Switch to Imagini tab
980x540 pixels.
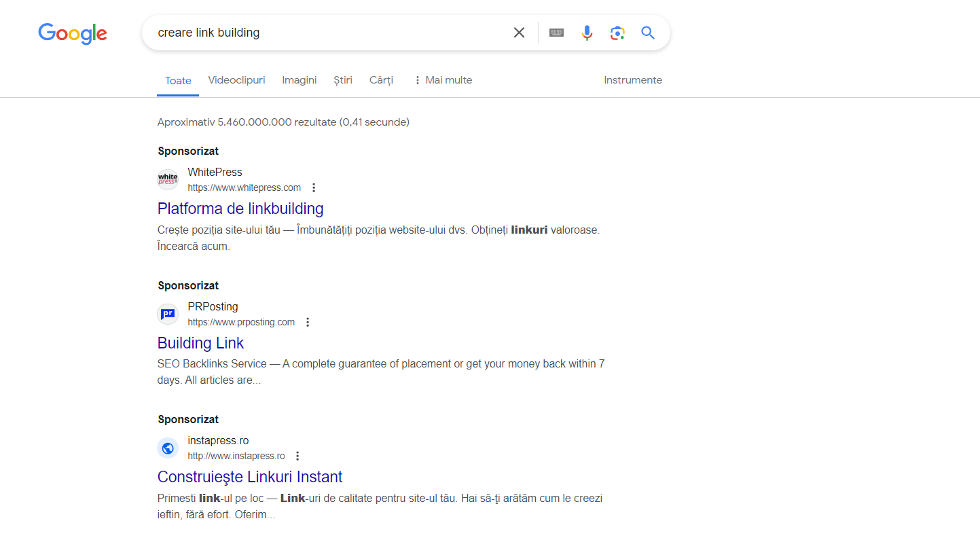pos(300,80)
